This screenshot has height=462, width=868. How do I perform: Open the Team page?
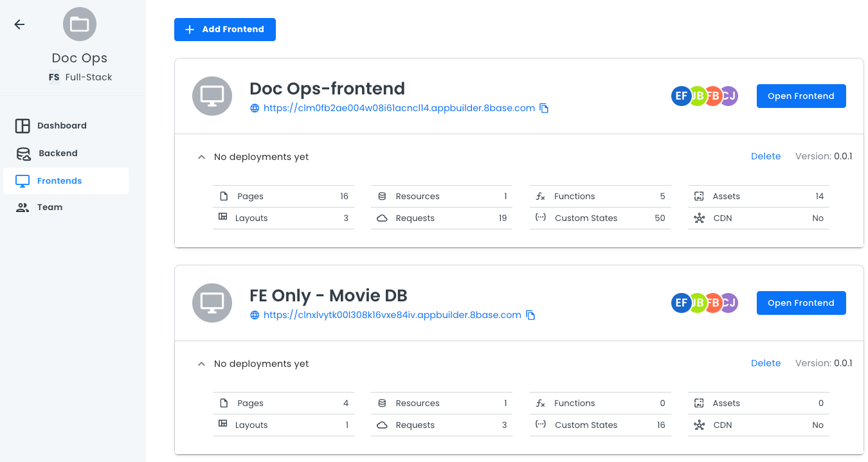click(x=50, y=208)
